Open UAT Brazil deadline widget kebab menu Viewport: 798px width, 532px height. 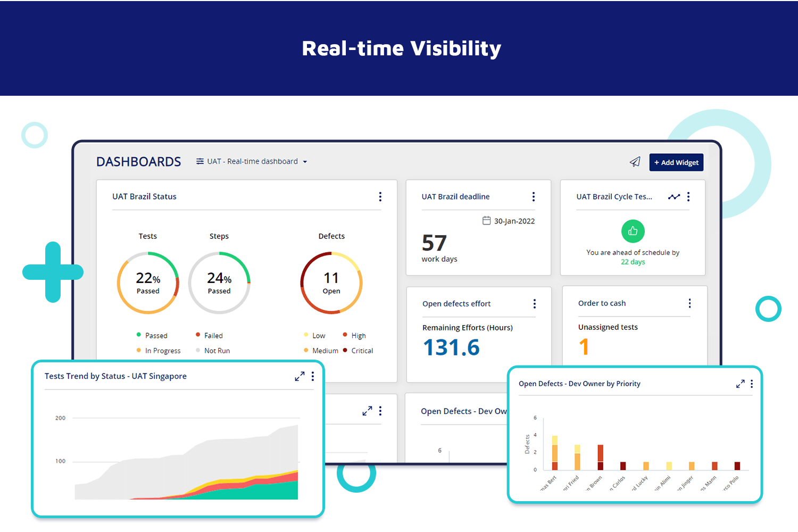534,197
